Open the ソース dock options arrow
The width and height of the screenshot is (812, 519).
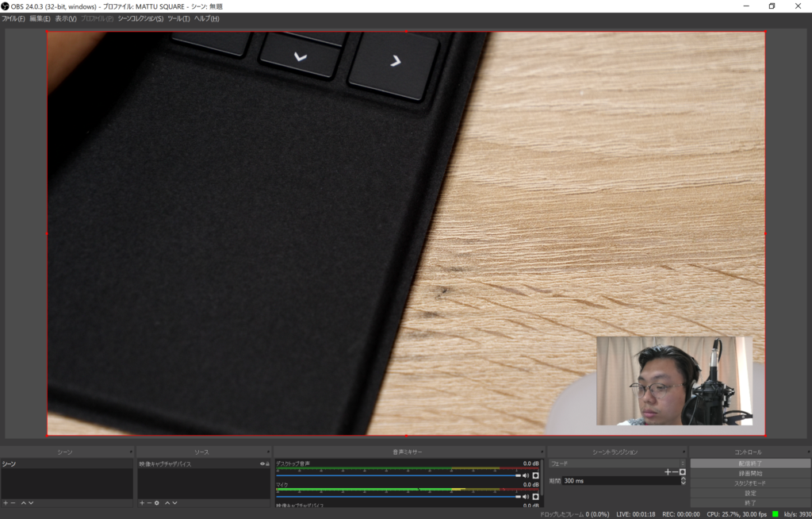tap(268, 452)
